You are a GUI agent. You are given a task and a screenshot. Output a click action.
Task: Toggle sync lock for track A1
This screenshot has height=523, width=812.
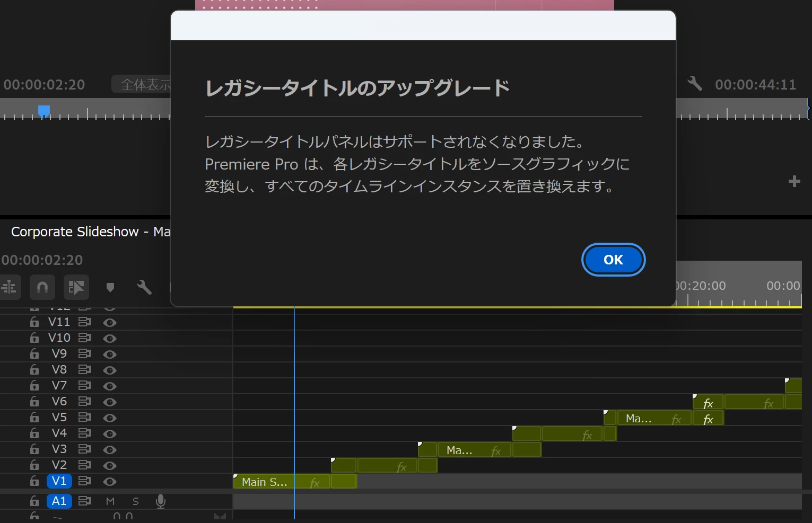click(x=84, y=501)
